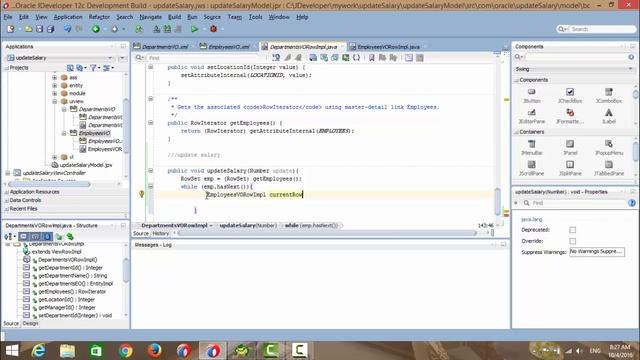Click the binoculars icon in editor toolbar

(276, 58)
